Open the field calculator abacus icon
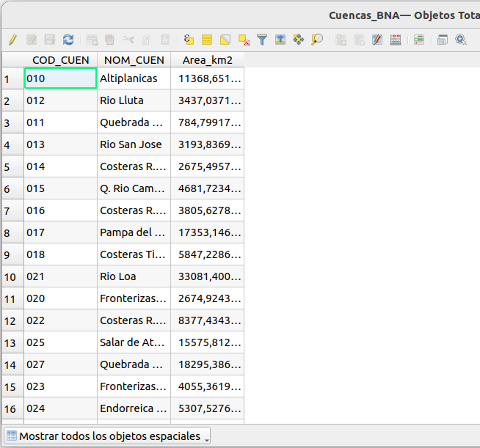Screen dimensions: 480x448 [x=396, y=40]
